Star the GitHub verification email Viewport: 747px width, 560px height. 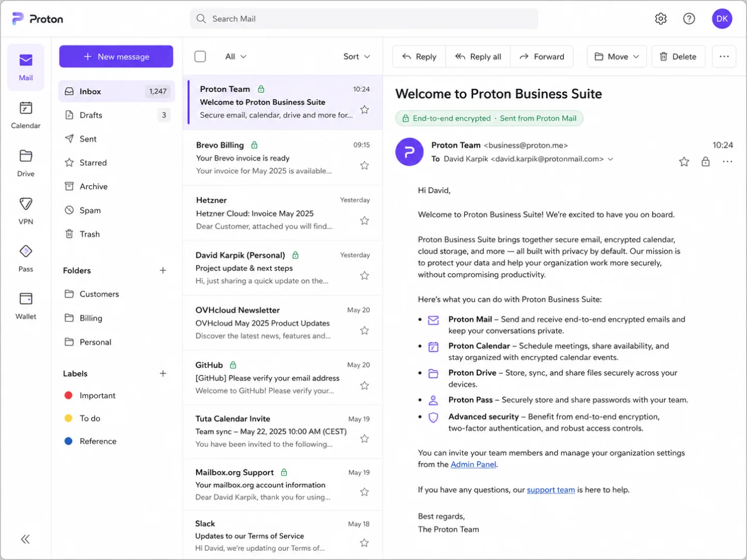365,385
